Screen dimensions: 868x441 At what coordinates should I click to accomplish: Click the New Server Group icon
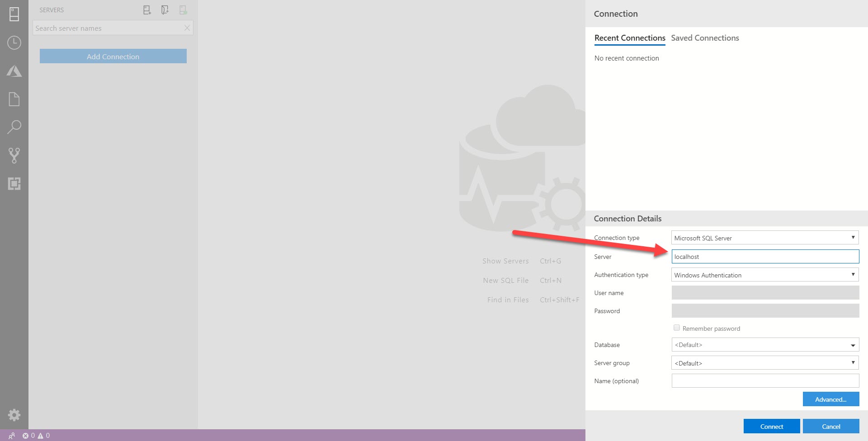tap(165, 10)
